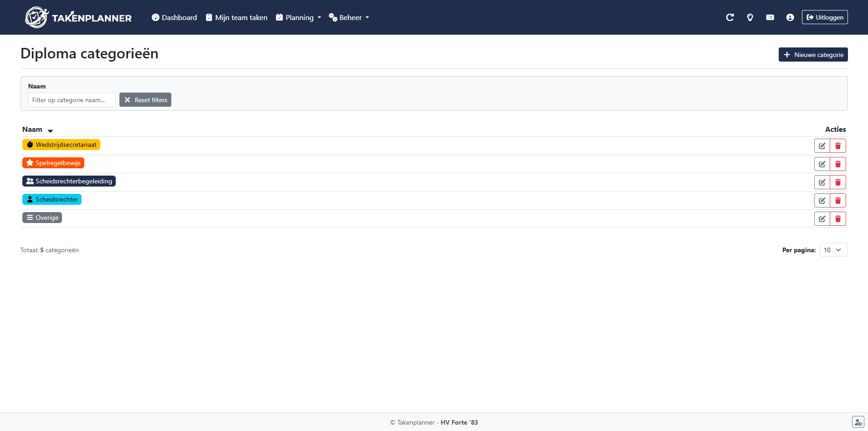The height and width of the screenshot is (431, 868).
Task: Edit the Scheidsrechterbegeleiding category
Action: (x=822, y=182)
